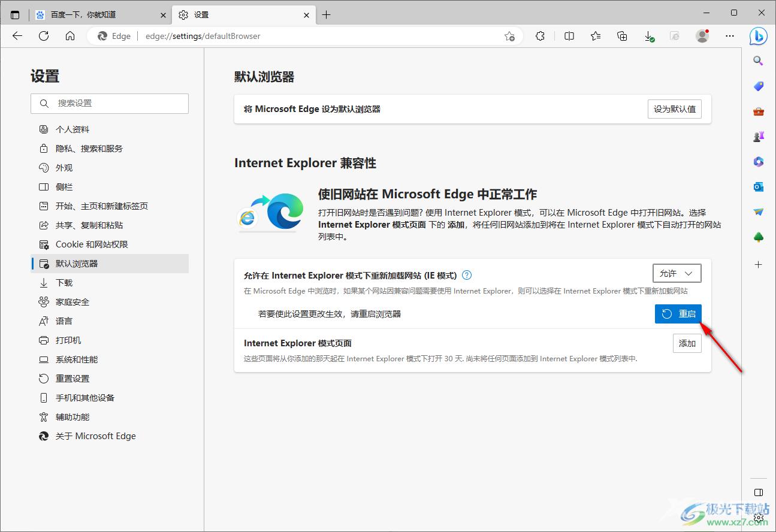Viewport: 776px width, 532px height.
Task: Open the Downloads toolbar icon
Action: pyautogui.click(x=649, y=36)
